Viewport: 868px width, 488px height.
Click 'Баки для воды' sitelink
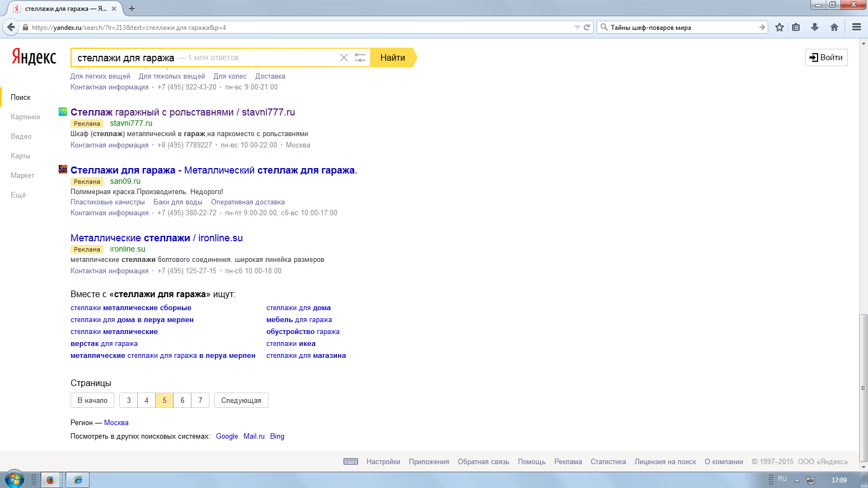pos(178,202)
